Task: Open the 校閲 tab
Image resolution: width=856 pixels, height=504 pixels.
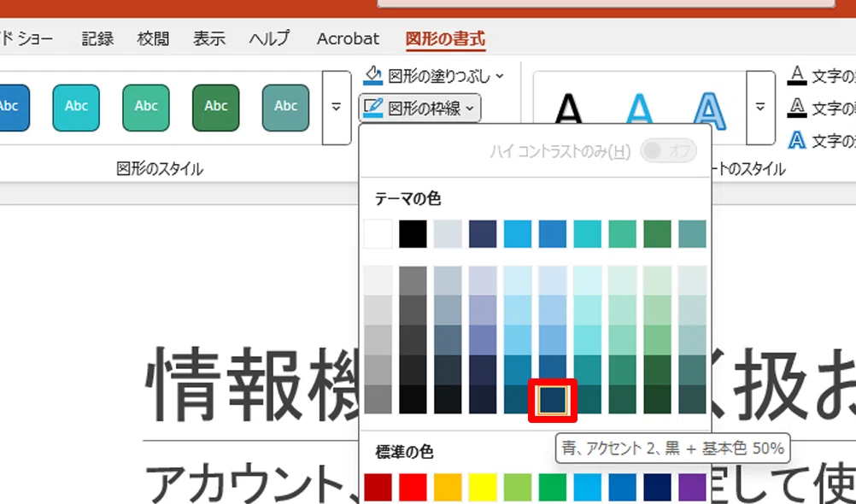Action: tap(153, 38)
